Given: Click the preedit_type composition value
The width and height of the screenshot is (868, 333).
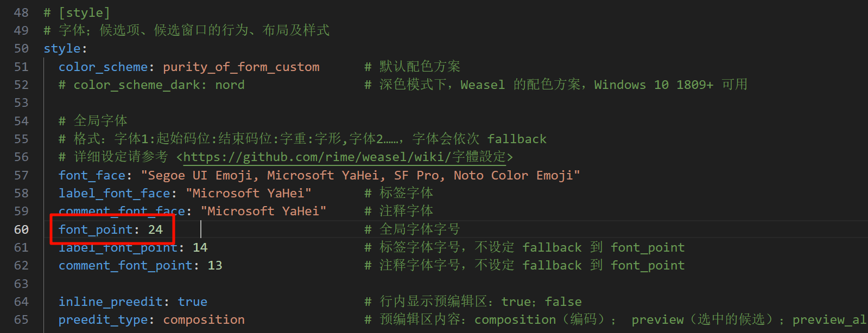Looking at the screenshot, I should click(204, 319).
